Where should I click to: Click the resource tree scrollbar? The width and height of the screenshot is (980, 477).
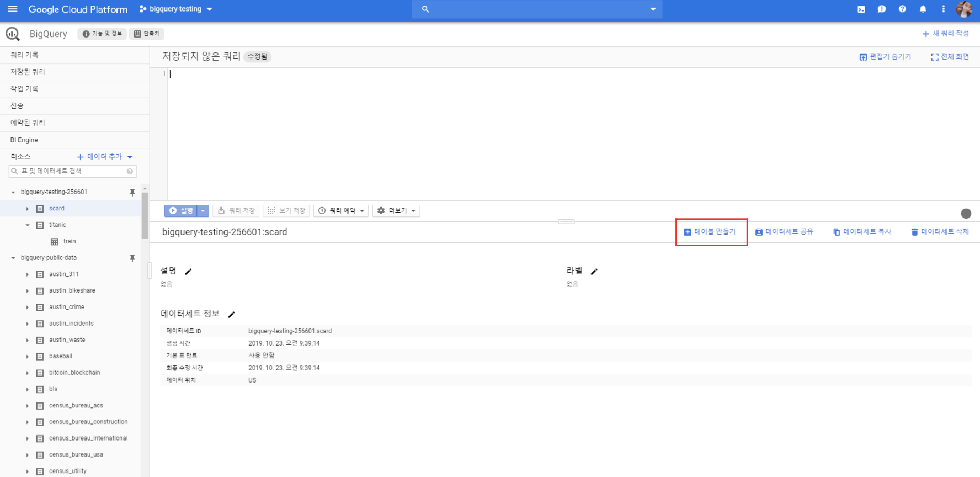[x=145, y=215]
